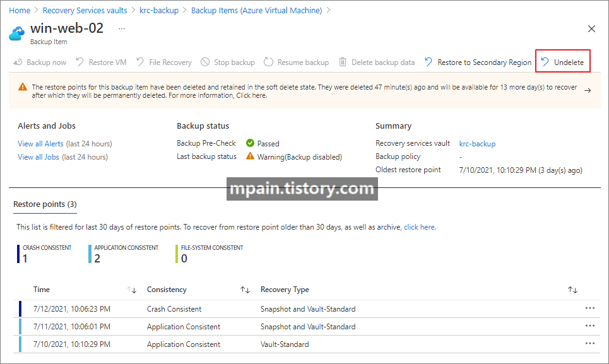
Task: Click the Delete backup data trash icon
Action: [343, 62]
